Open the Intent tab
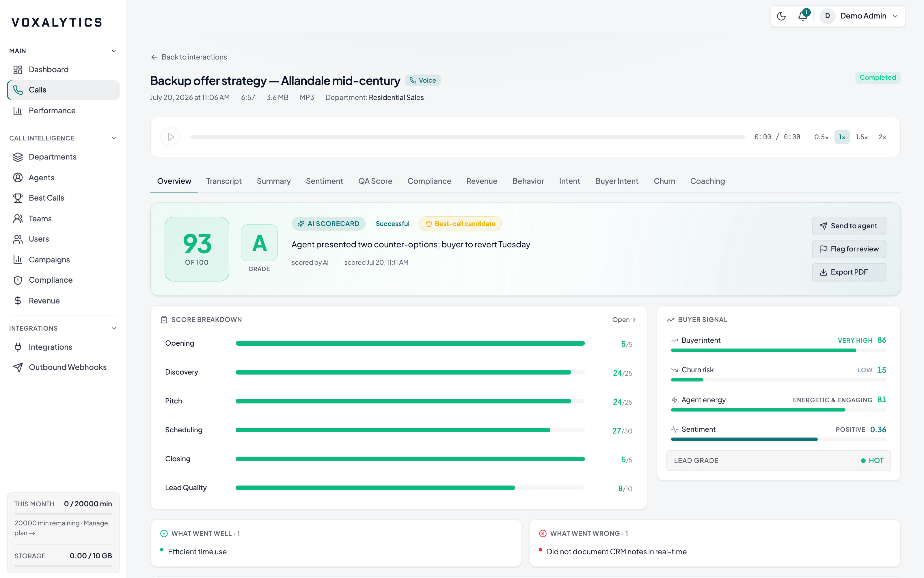The height and width of the screenshot is (578, 924). click(x=570, y=181)
